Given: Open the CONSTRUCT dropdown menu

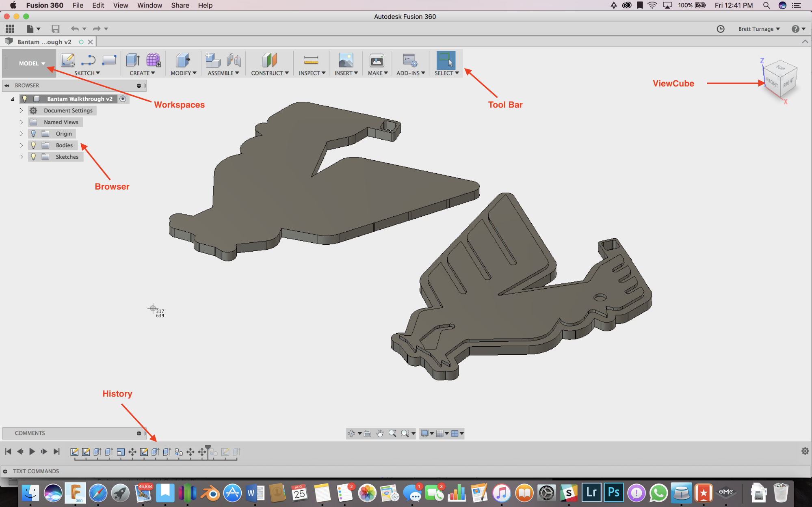Looking at the screenshot, I should [270, 73].
